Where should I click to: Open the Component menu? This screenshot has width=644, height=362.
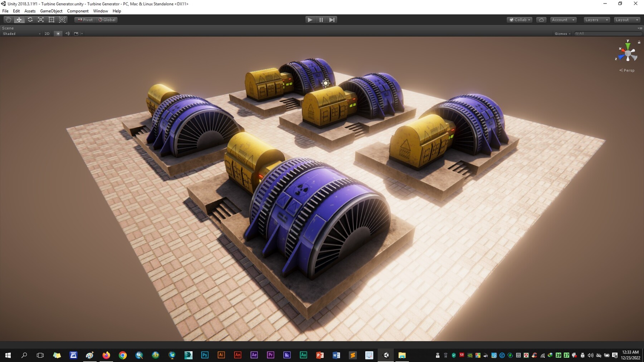pos(78,11)
